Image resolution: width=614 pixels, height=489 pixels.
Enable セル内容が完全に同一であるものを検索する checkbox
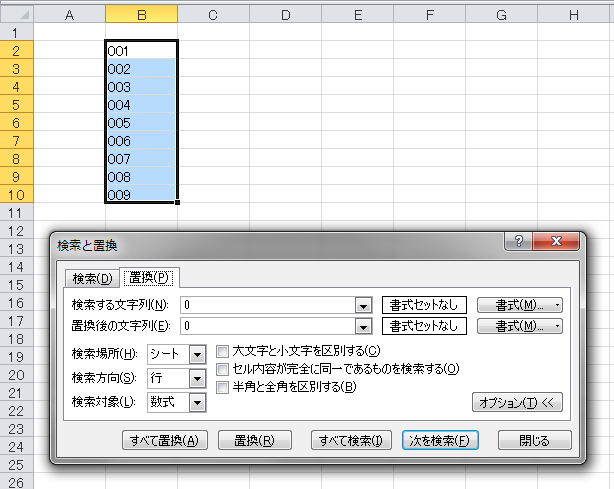[x=222, y=369]
